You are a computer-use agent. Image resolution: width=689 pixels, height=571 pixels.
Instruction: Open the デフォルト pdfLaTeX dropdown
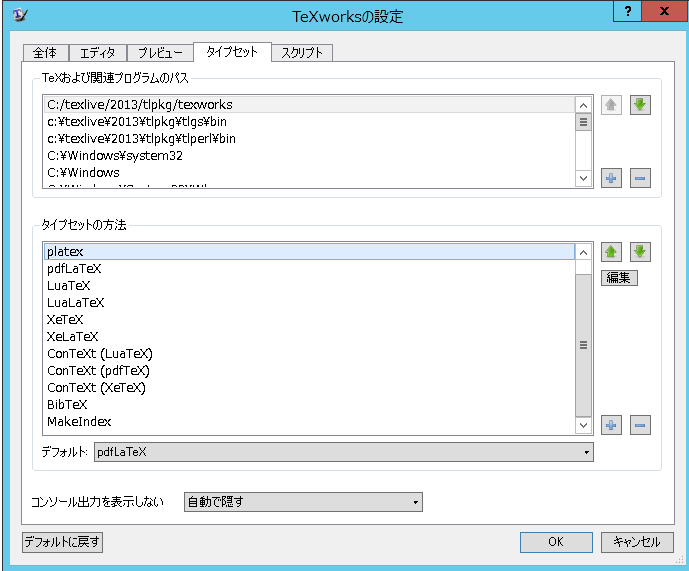click(343, 452)
